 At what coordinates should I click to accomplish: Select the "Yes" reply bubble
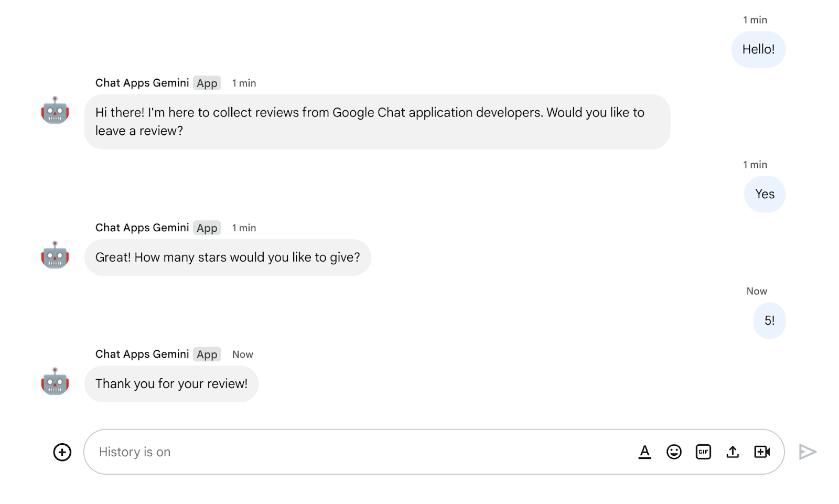765,194
